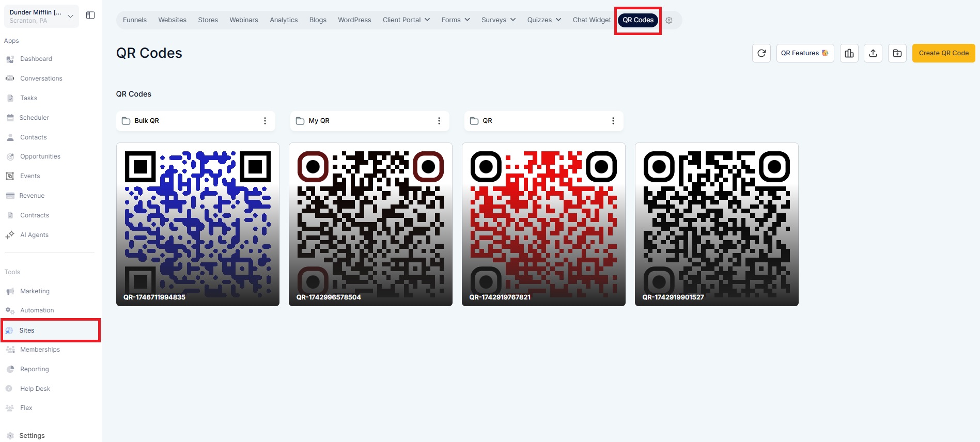Click the refresh icon button
980x442 pixels.
(x=761, y=53)
